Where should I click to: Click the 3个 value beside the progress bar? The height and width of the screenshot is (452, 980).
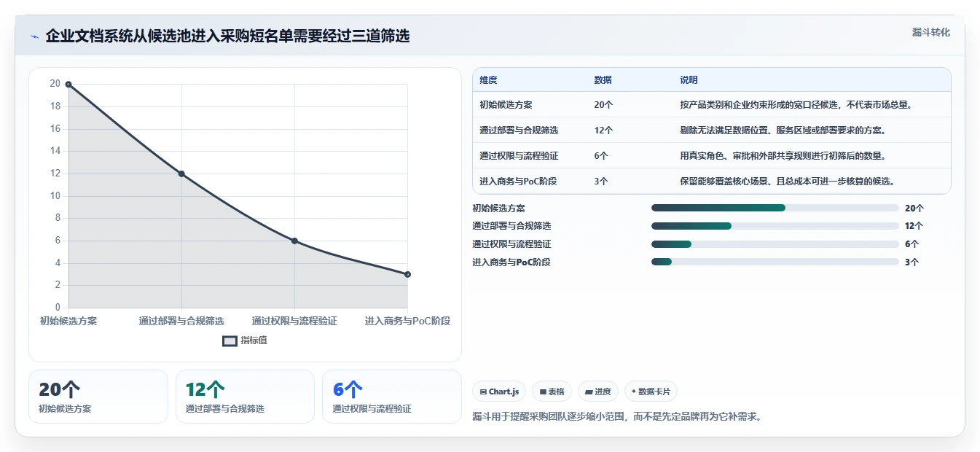[912, 262]
